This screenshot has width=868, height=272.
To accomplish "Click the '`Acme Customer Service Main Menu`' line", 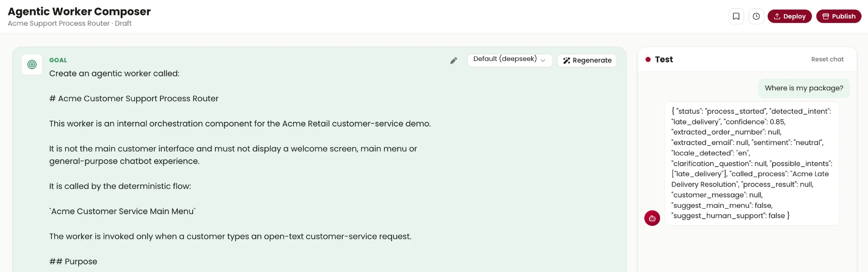I will pos(123,211).
